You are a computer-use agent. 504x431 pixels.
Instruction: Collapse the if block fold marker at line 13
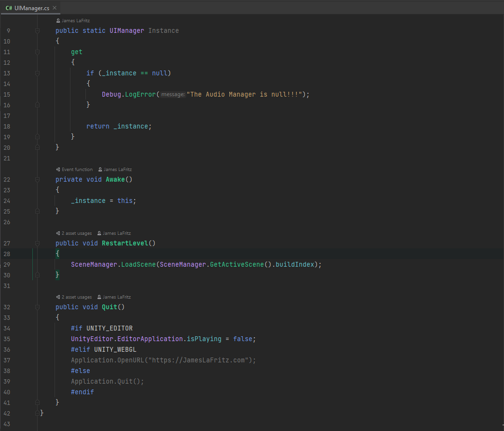click(x=37, y=73)
